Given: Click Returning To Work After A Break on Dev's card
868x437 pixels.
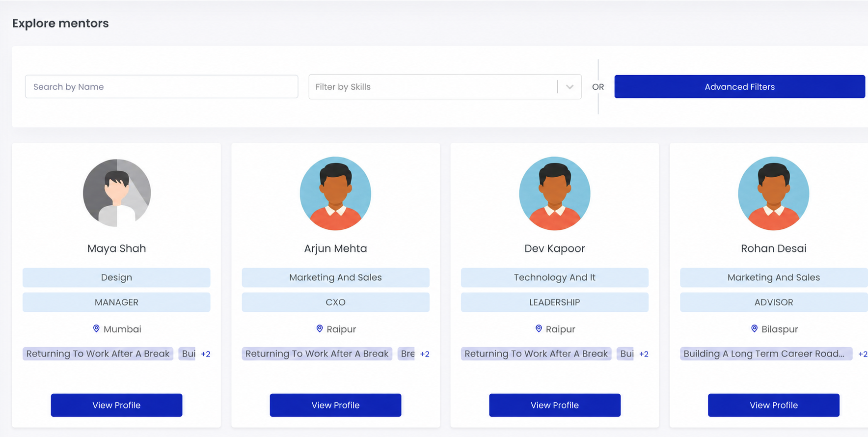Looking at the screenshot, I should [536, 354].
